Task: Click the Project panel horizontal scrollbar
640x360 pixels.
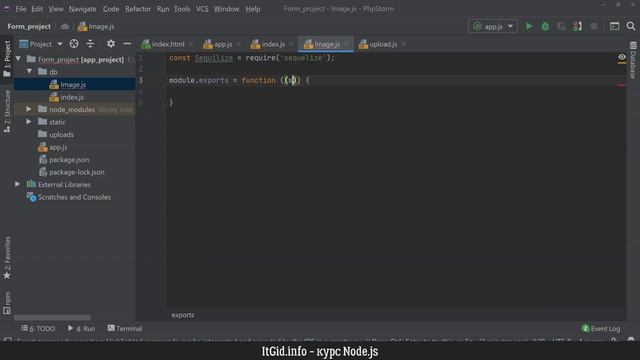Action: pyautogui.click(x=52, y=317)
